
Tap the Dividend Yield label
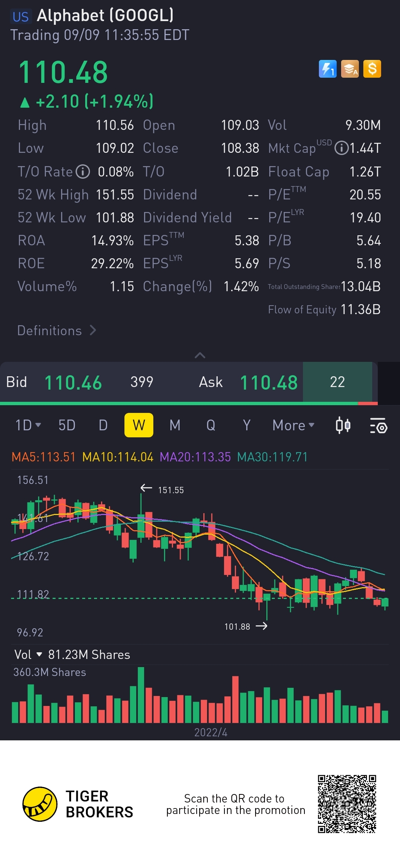click(x=187, y=218)
